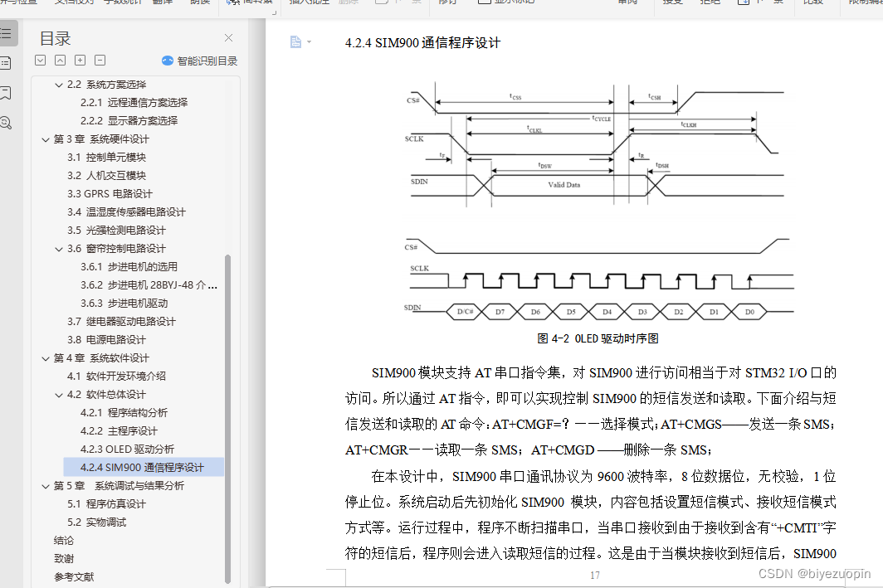Select the annotation list sidebar icon
Image resolution: width=883 pixels, height=588 pixels.
tap(7, 62)
